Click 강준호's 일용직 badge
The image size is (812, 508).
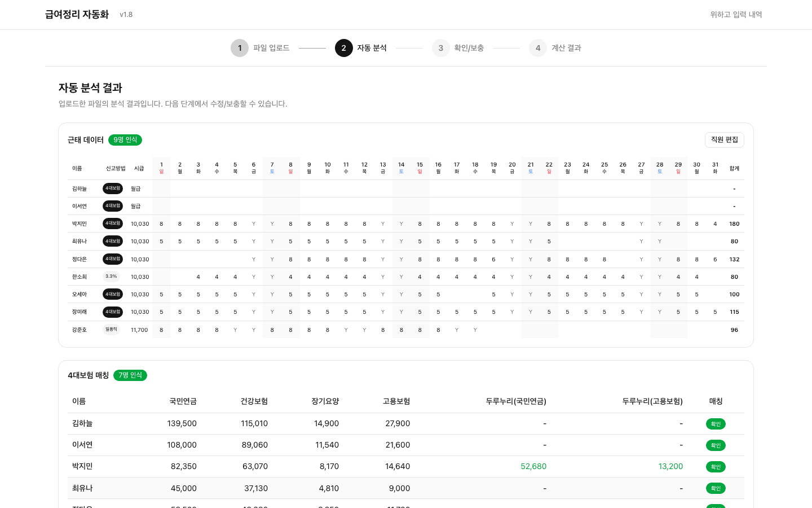(111, 330)
